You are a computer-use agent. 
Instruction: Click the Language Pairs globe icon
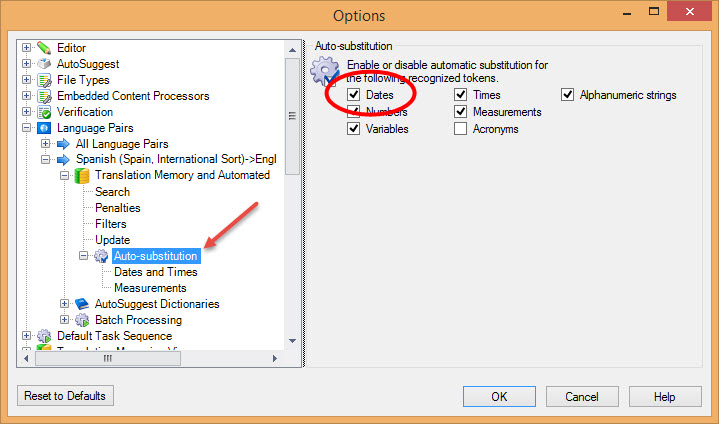[44, 128]
